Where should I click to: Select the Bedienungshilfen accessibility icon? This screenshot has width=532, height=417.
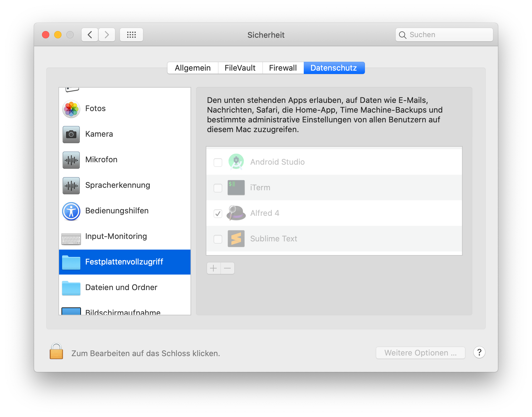[x=71, y=211]
